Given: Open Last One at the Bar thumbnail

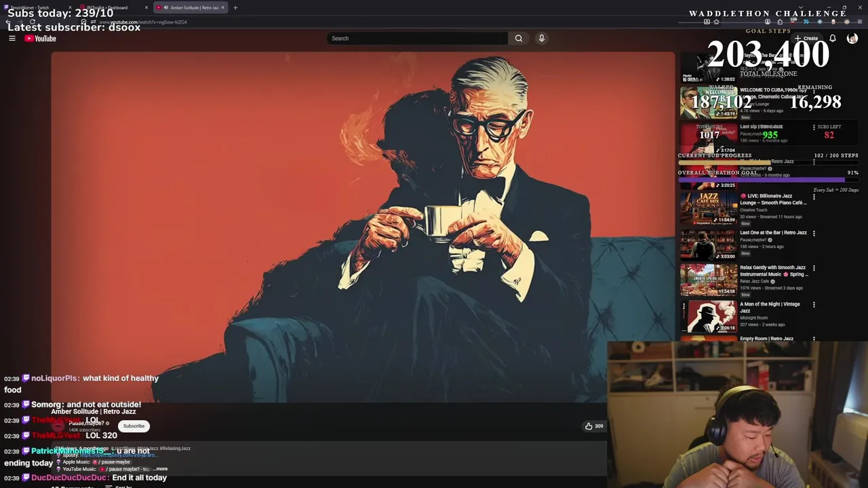Looking at the screenshot, I should point(709,244).
